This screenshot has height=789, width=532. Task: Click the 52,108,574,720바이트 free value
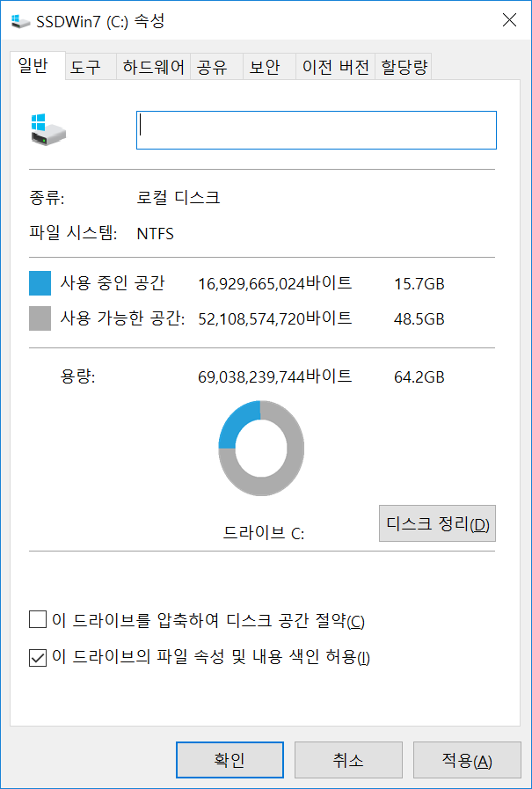click(275, 318)
